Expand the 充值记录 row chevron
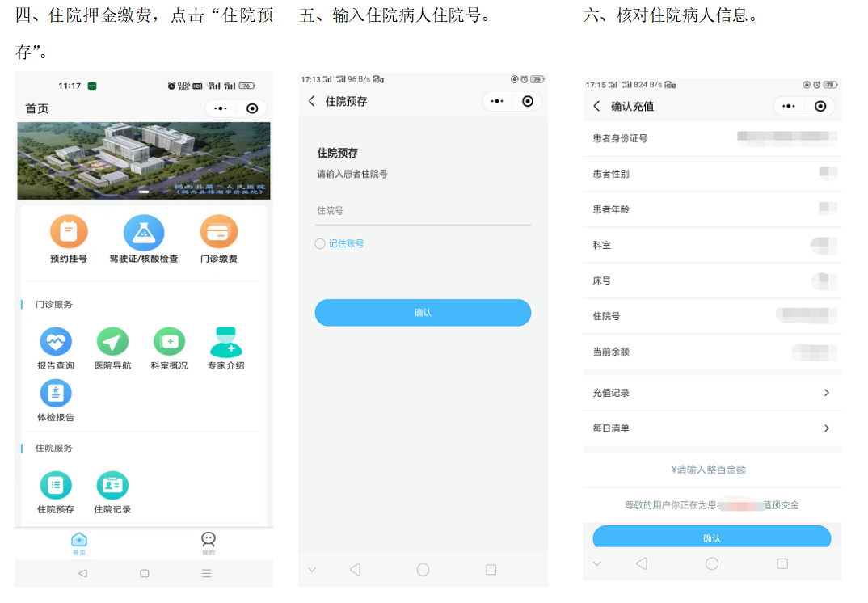This screenshot has height=603, width=868. [826, 393]
